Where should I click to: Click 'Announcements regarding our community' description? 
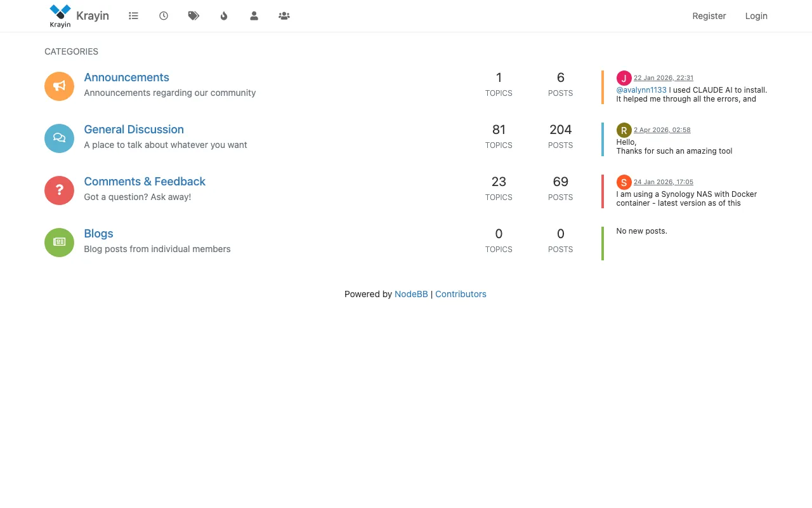coord(170,93)
